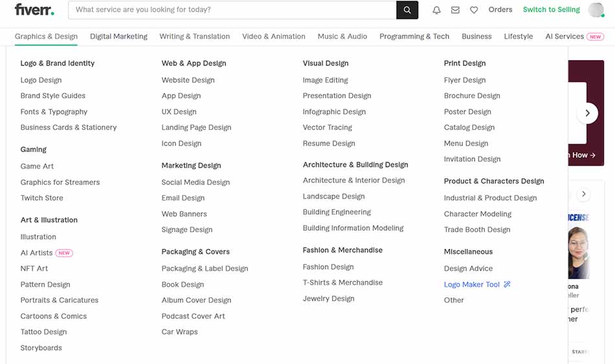This screenshot has width=615, height=364.
Task: Click the user profile avatar
Action: (x=596, y=10)
